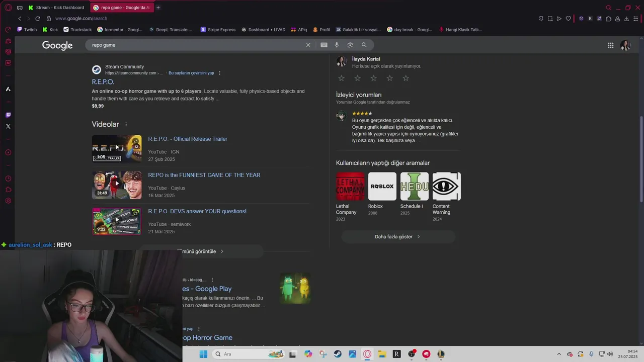Open Opera easy setup menu icon

pos(636,19)
